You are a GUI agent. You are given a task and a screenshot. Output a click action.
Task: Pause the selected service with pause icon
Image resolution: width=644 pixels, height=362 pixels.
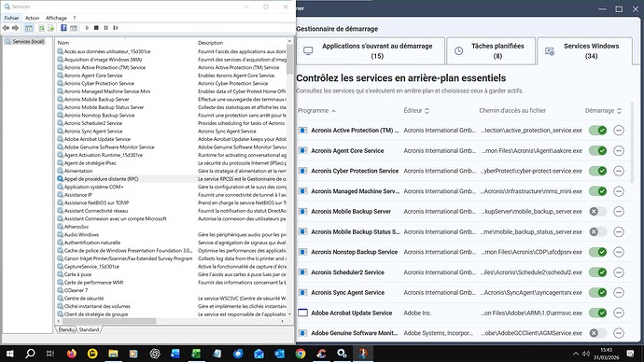pos(106,28)
